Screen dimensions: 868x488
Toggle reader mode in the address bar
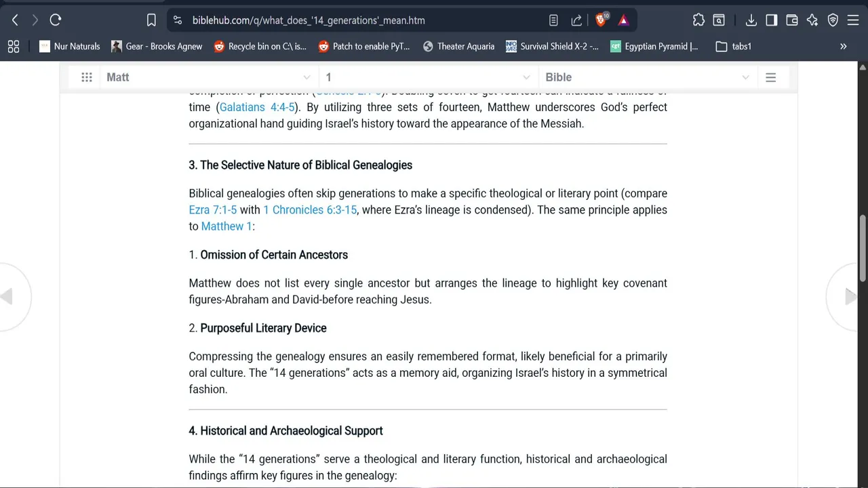(x=553, y=20)
